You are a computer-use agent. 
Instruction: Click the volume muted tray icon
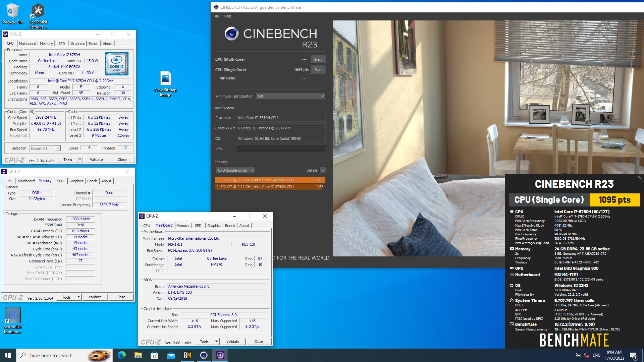point(586,355)
